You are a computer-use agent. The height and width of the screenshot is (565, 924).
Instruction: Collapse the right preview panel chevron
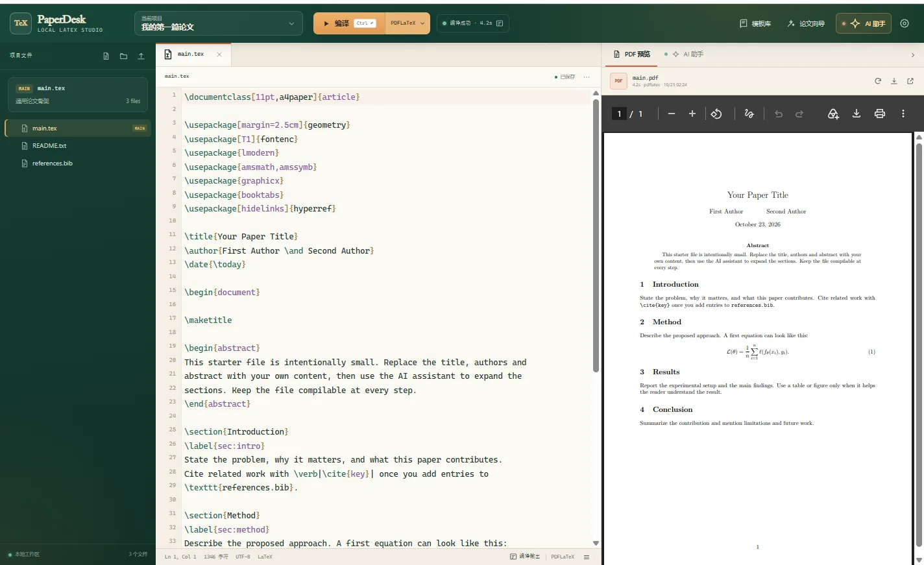[x=913, y=55]
